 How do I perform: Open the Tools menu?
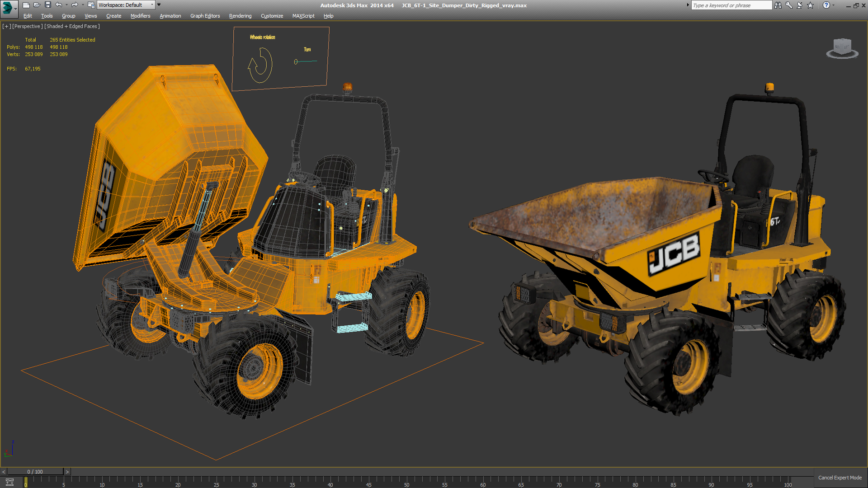47,16
